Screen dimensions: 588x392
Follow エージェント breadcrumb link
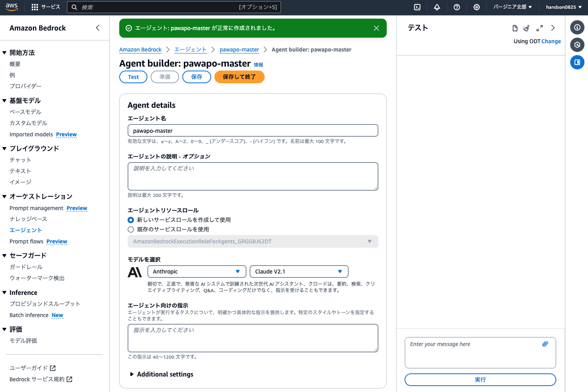click(x=191, y=50)
